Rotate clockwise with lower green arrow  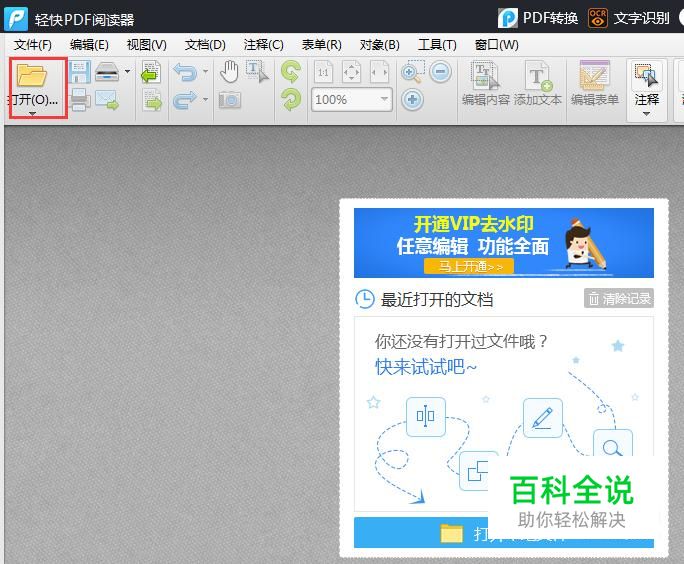coord(291,100)
